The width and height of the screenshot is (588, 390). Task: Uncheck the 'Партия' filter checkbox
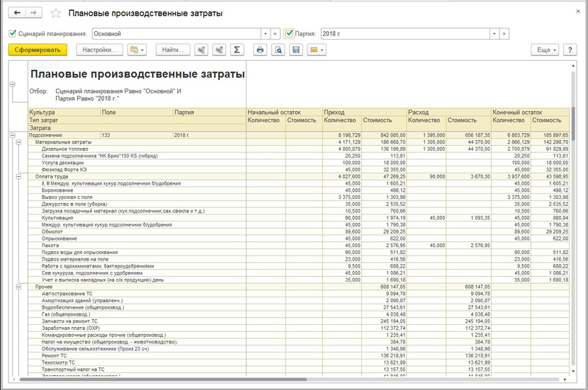coord(289,33)
